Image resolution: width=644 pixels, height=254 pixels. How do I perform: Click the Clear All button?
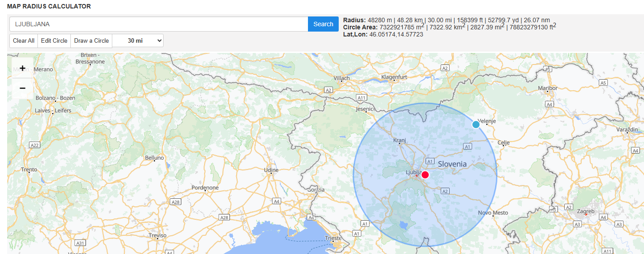[x=24, y=40]
